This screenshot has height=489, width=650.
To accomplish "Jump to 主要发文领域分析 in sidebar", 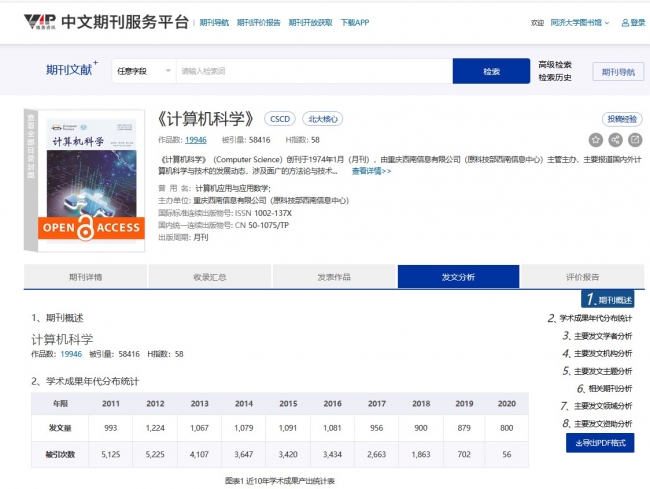I will pyautogui.click(x=597, y=406).
